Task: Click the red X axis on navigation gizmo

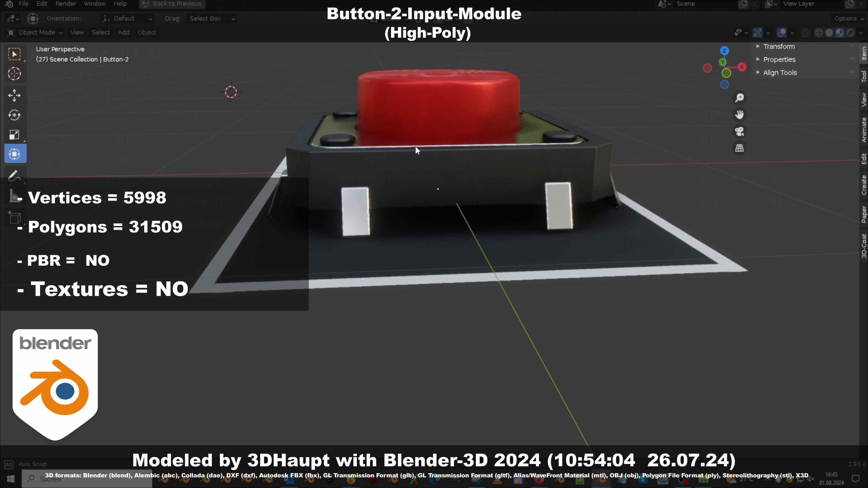Action: coord(742,67)
